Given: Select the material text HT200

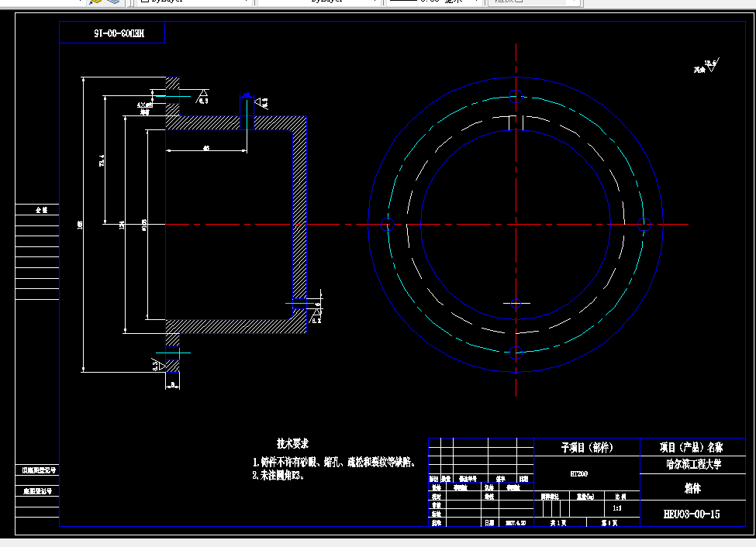Looking at the screenshot, I should tap(579, 473).
